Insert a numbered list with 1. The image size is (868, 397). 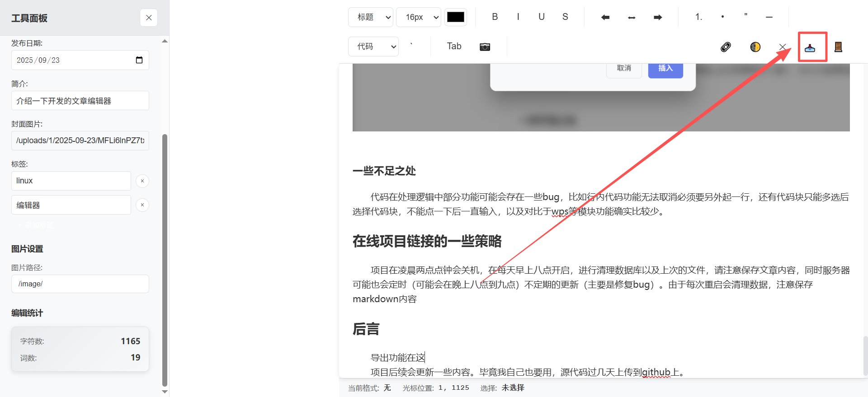point(698,17)
